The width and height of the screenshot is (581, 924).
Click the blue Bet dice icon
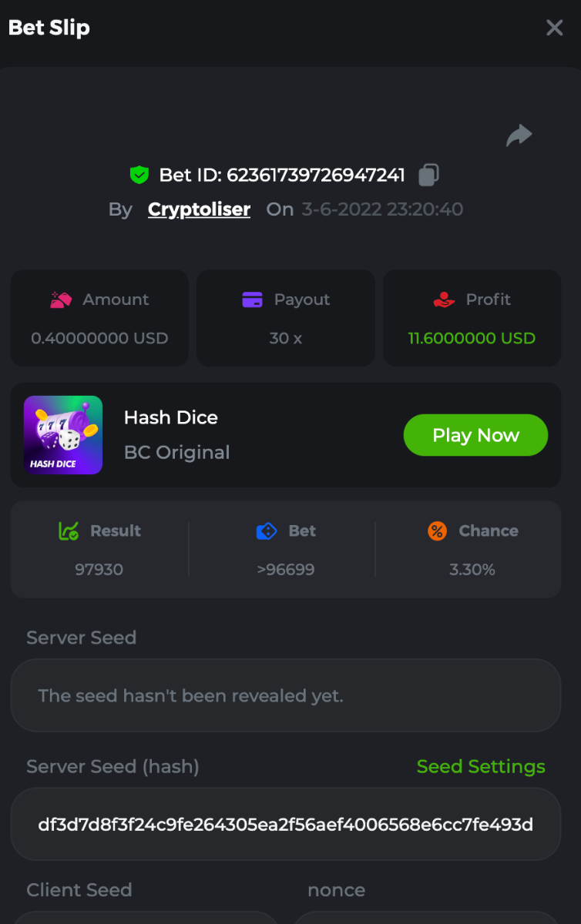click(266, 531)
